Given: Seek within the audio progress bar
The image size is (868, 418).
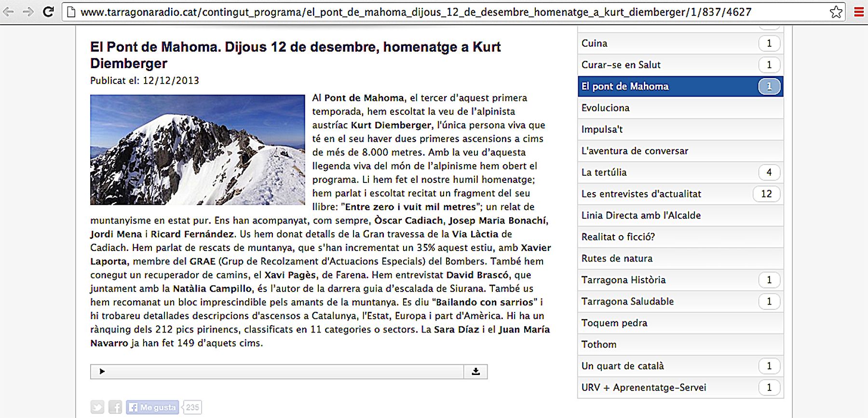Looking at the screenshot, I should click(285, 371).
